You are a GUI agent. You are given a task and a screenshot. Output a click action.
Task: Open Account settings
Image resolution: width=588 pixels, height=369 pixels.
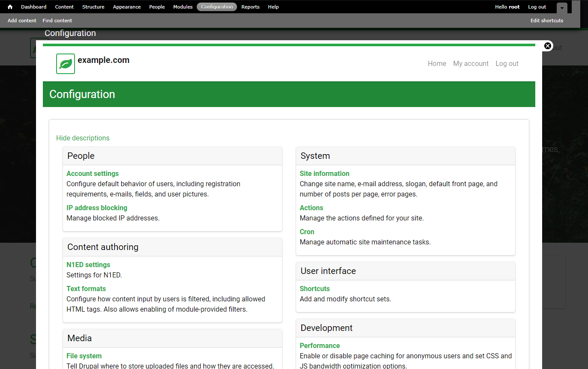[93, 173]
